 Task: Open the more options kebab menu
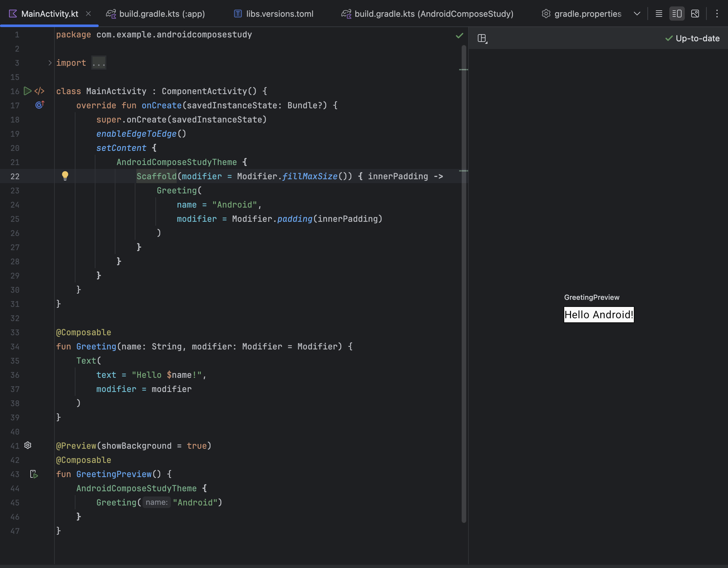(717, 14)
